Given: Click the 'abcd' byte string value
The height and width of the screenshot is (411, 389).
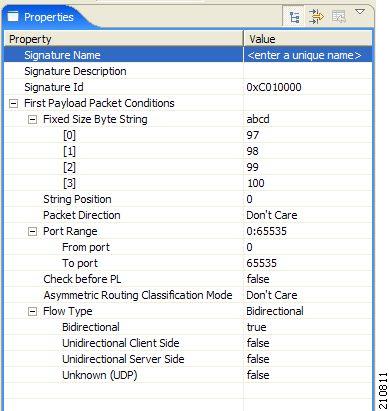Looking at the screenshot, I should [258, 119].
